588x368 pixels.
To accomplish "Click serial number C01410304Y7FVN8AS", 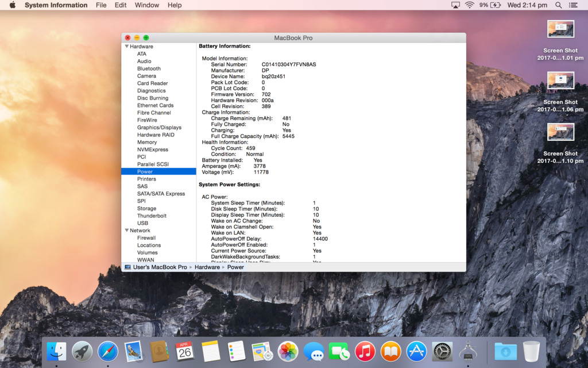I will click(x=289, y=64).
